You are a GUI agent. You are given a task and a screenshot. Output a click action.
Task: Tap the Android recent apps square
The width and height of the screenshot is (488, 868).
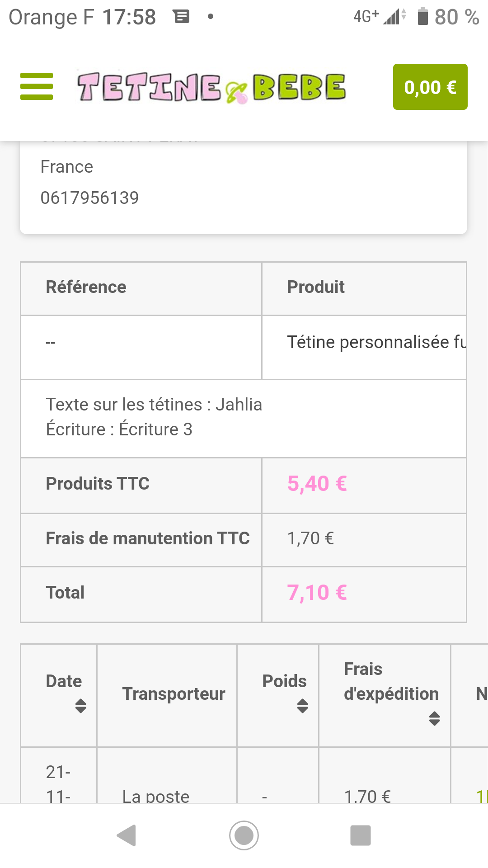click(x=360, y=835)
